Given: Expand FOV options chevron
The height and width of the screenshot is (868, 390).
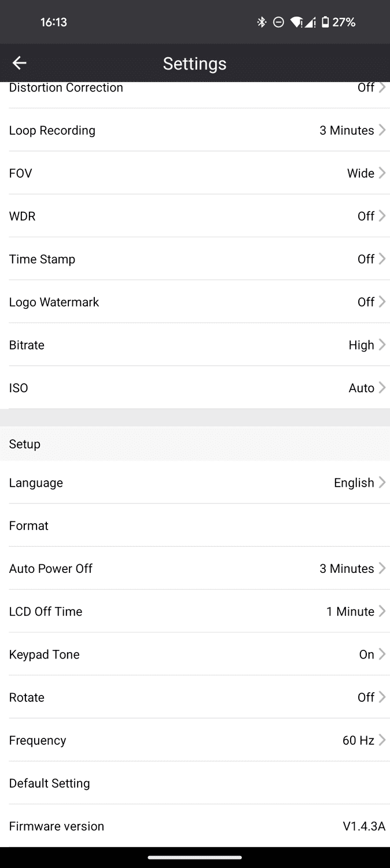Looking at the screenshot, I should coord(382,173).
